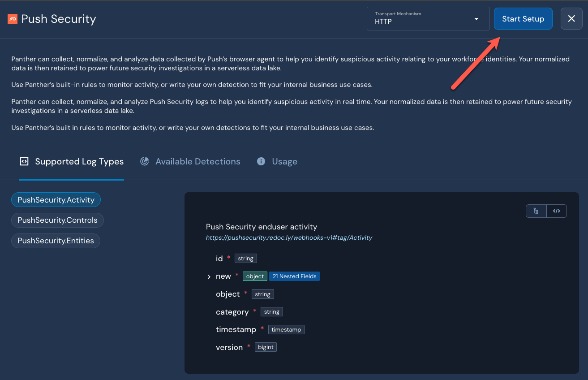Click the object field name with string type
The height and width of the screenshot is (380, 588).
[x=228, y=294]
